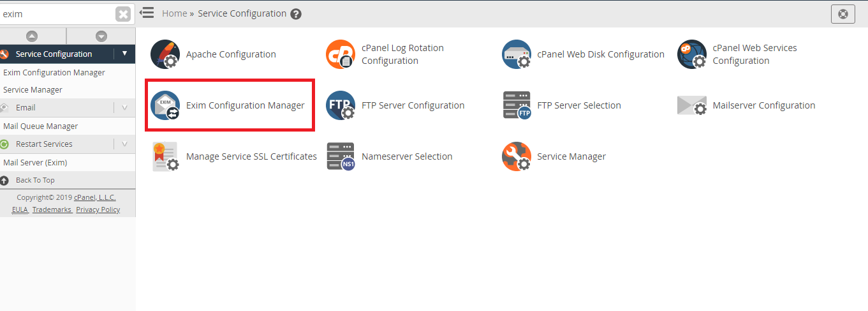The height and width of the screenshot is (311, 868).
Task: Click the Manage Service SSL Certificates label
Action: click(251, 156)
